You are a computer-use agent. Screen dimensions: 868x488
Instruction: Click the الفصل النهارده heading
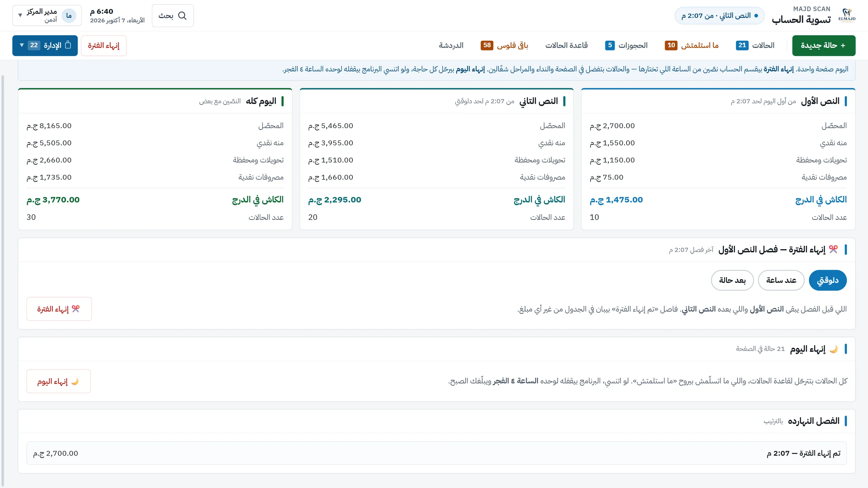pos(814,421)
